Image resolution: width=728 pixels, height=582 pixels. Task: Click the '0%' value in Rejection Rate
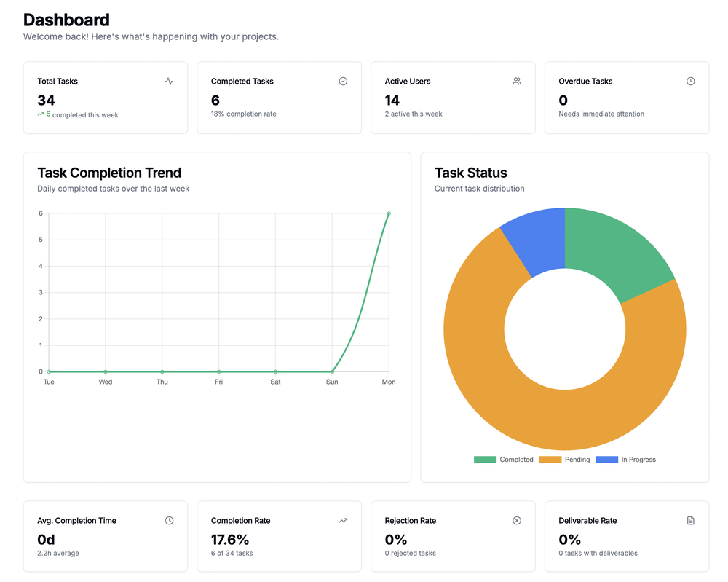tap(396, 540)
